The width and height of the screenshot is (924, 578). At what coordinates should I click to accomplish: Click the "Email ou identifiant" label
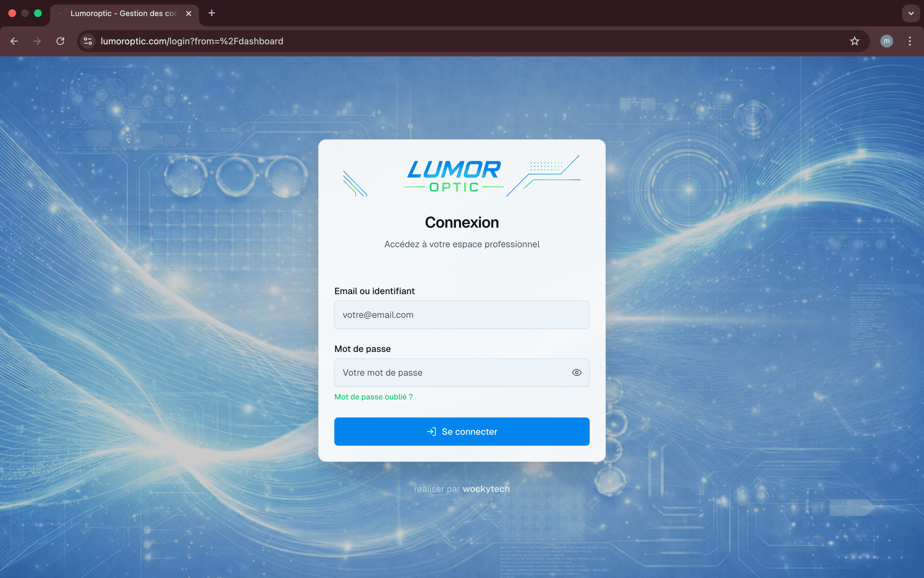pyautogui.click(x=374, y=291)
